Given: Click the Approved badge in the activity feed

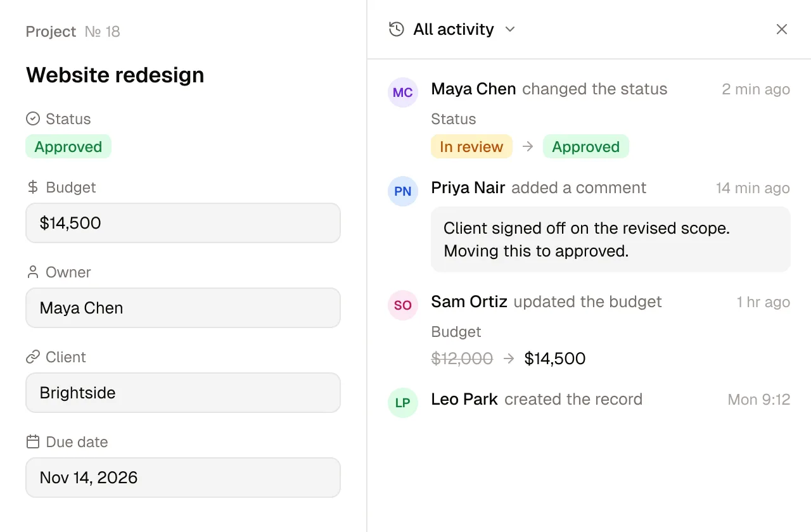Looking at the screenshot, I should [x=586, y=146].
